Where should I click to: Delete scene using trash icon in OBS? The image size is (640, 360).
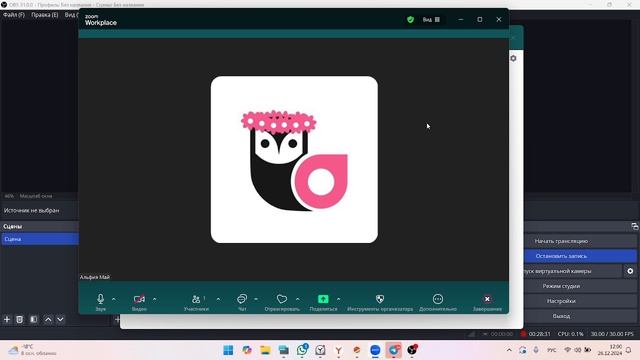20,319
